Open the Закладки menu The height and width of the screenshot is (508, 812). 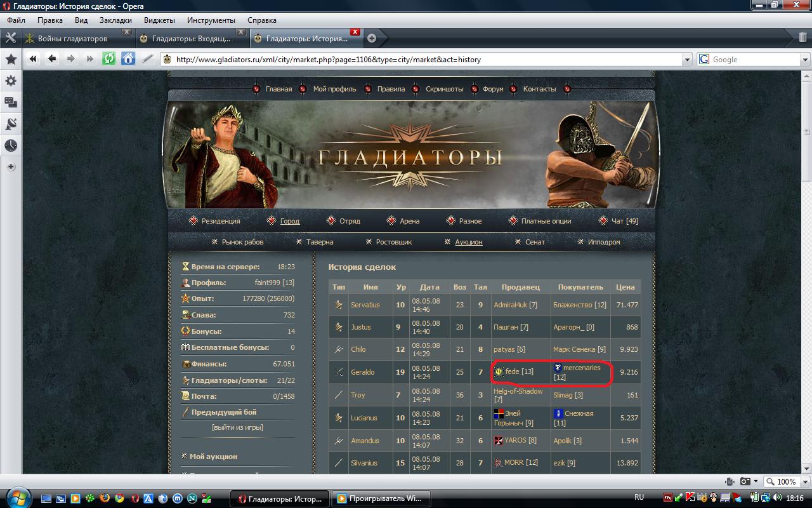tap(115, 20)
